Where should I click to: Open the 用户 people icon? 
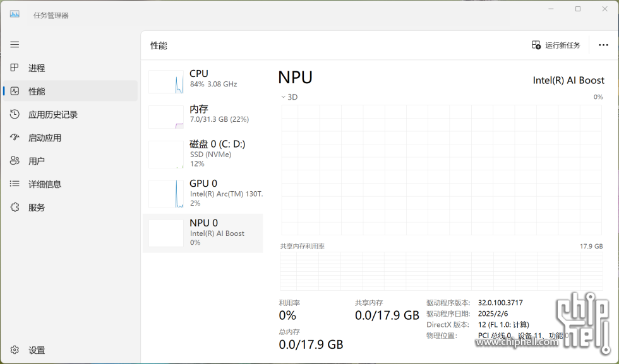tap(15, 160)
